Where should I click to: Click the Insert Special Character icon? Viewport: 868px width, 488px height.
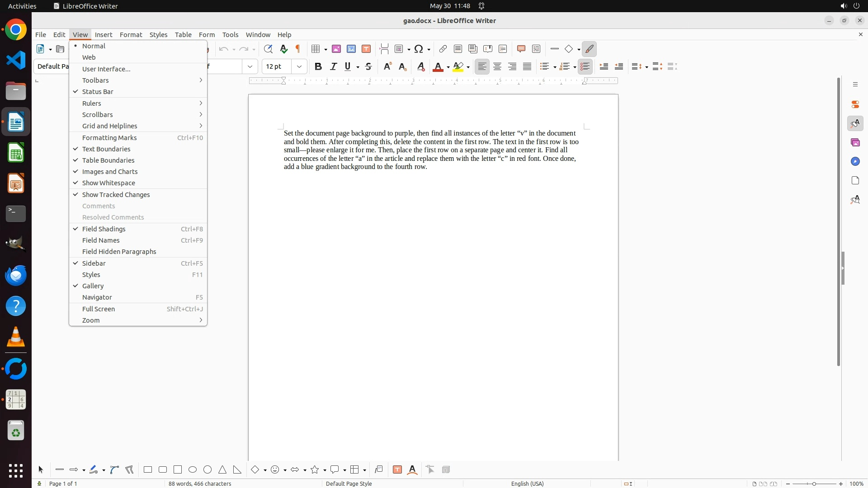click(x=419, y=49)
